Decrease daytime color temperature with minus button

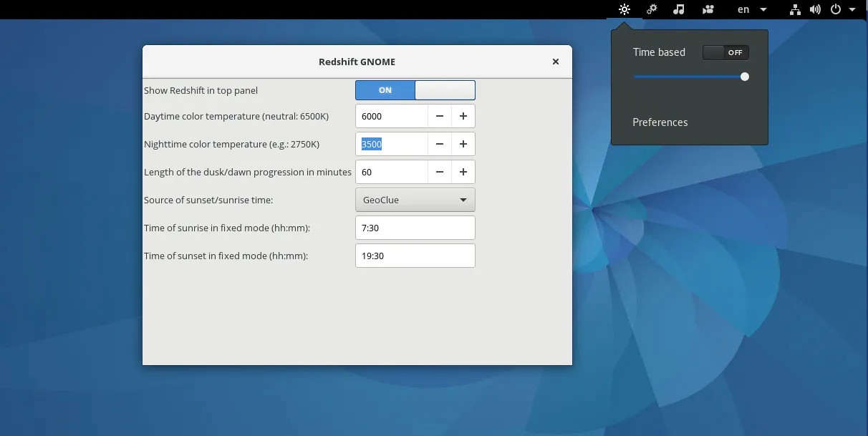click(x=440, y=116)
